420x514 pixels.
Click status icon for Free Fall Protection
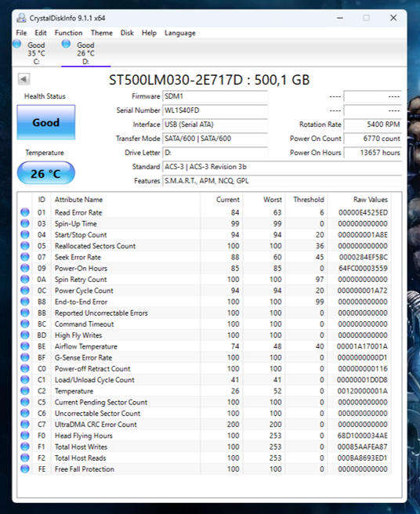pos(25,469)
